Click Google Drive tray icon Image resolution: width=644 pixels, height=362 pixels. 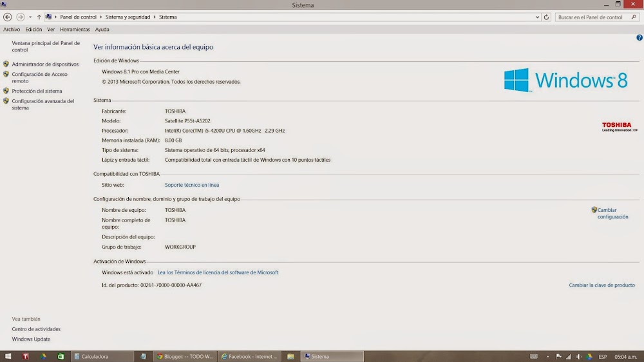pyautogui.click(x=590, y=357)
